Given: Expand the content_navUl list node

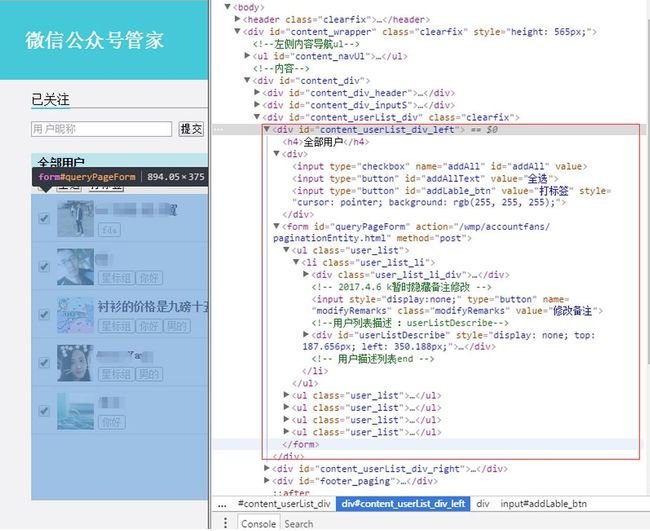Looking at the screenshot, I should tap(247, 56).
